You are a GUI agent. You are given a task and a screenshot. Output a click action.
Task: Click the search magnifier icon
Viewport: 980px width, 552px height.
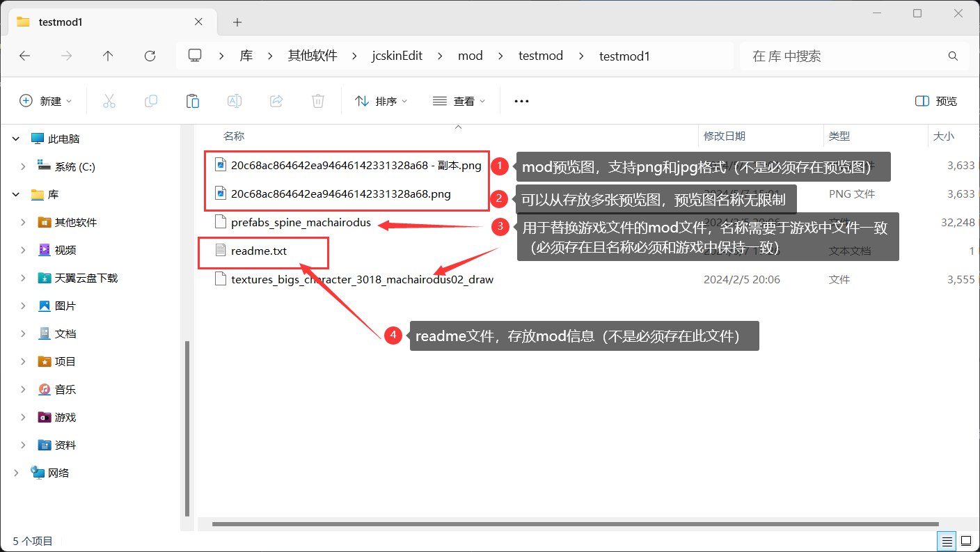point(952,56)
